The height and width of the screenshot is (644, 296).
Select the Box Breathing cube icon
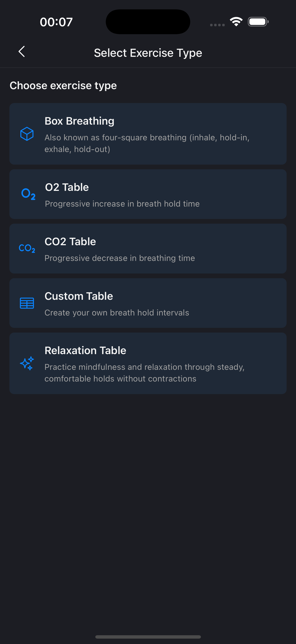pos(27,134)
